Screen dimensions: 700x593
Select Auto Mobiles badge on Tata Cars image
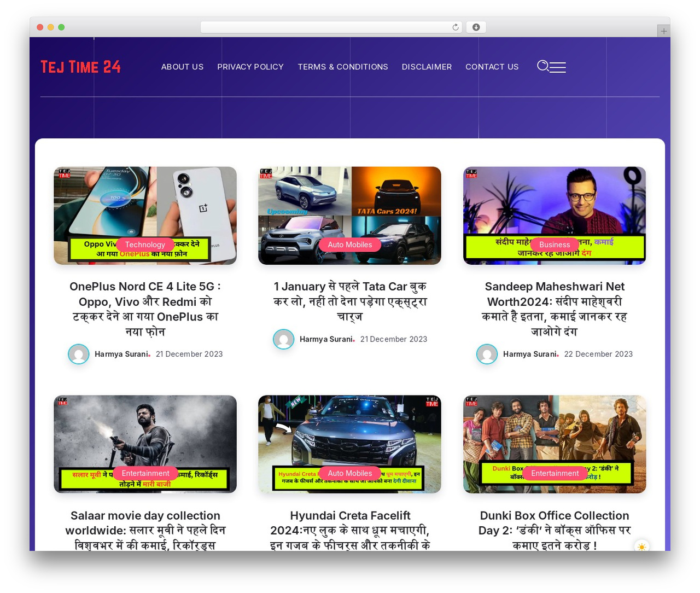(x=350, y=245)
